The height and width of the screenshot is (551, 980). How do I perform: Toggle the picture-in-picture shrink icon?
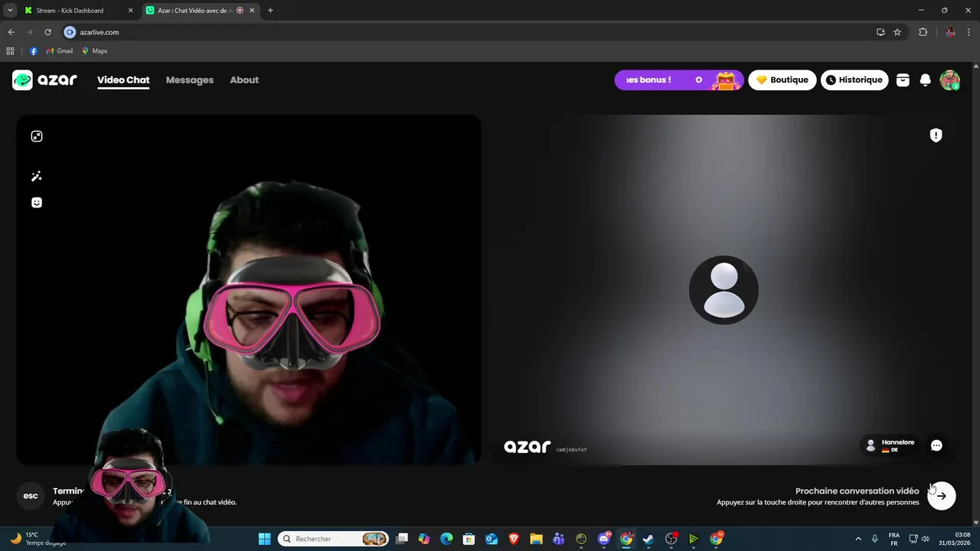coord(36,136)
